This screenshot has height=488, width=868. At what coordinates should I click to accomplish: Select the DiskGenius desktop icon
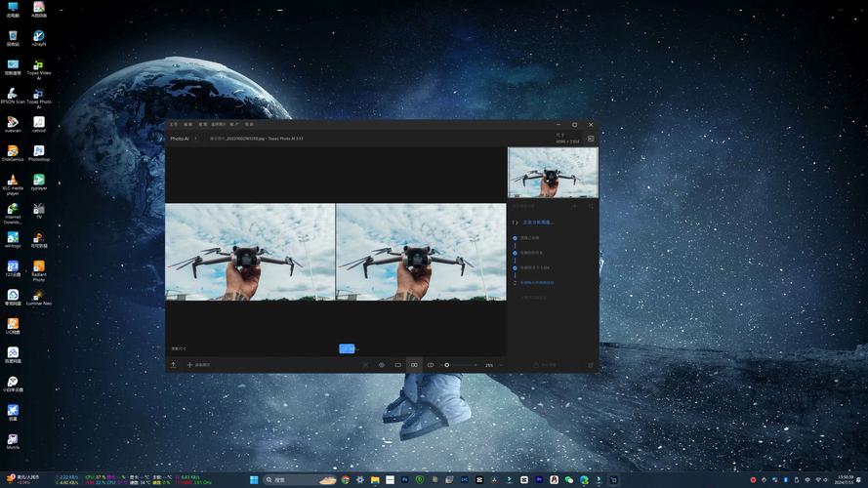(x=13, y=154)
